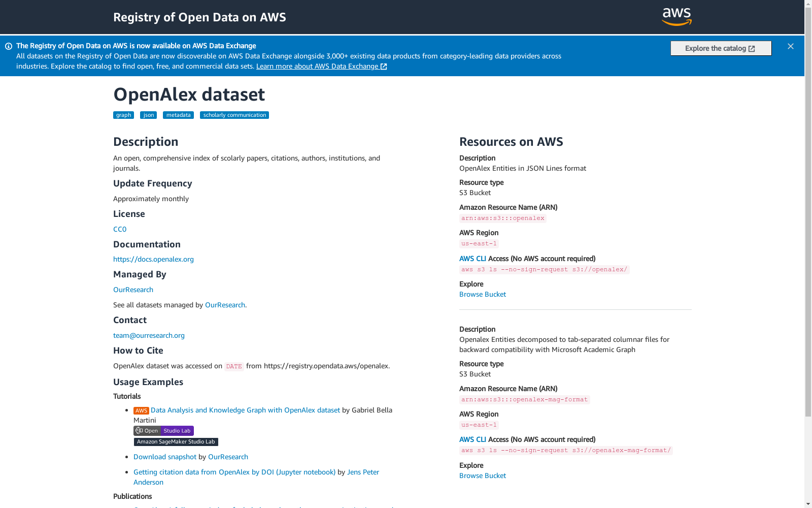
Task: Click the AWS logo in header
Action: click(676, 17)
